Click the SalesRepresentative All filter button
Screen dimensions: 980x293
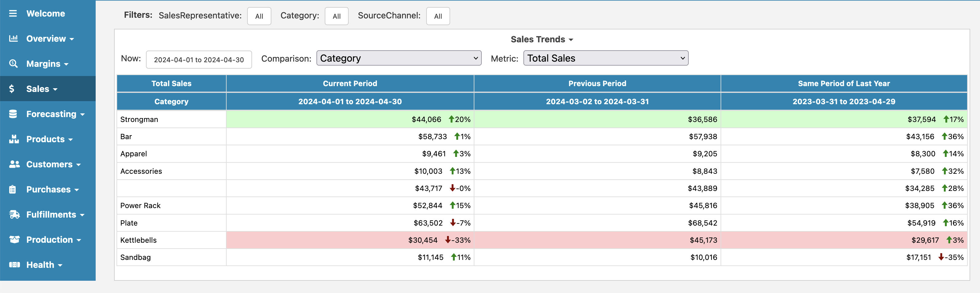259,16
